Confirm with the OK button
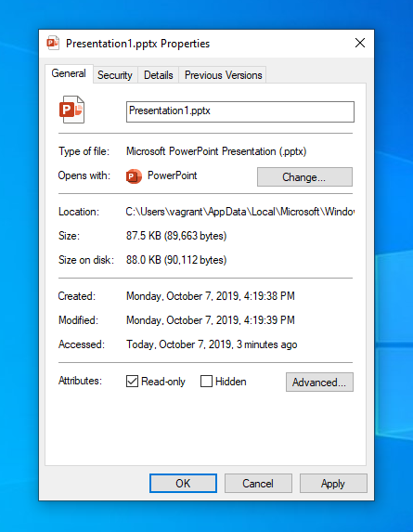This screenshot has width=413, height=532. pyautogui.click(x=183, y=483)
